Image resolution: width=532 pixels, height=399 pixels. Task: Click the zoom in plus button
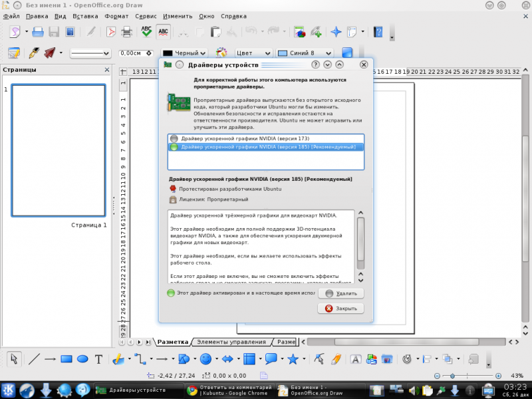[498, 376]
